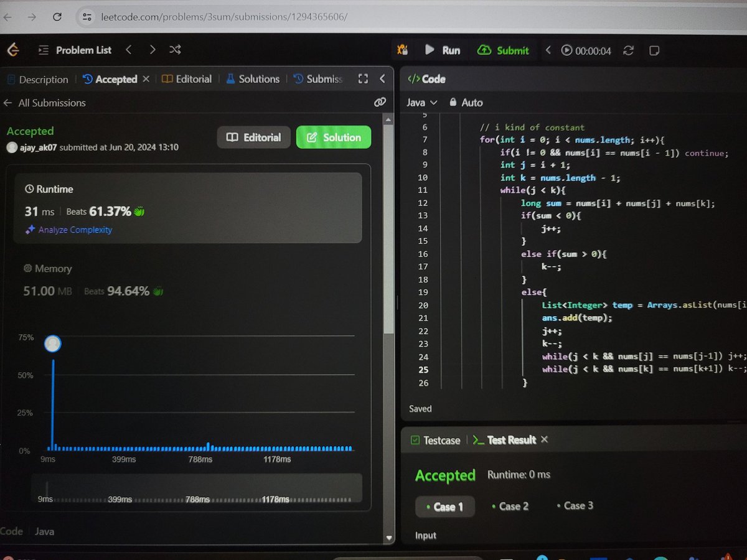
Task: Pick a random problem shuffle icon
Action: pyautogui.click(x=175, y=50)
